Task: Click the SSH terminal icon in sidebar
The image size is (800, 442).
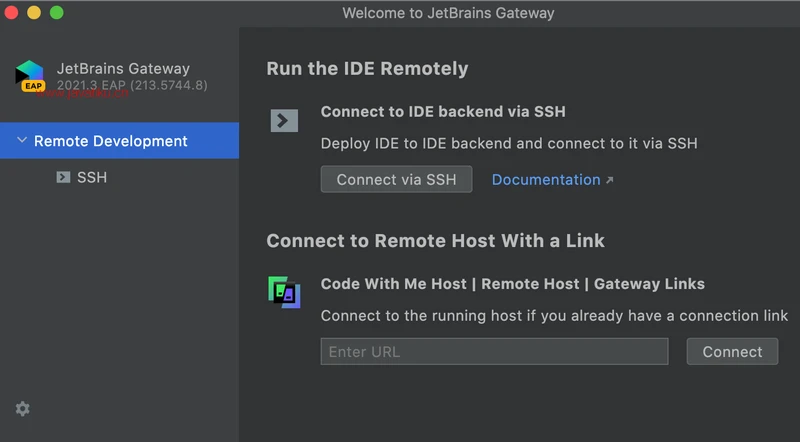Action: [x=63, y=177]
